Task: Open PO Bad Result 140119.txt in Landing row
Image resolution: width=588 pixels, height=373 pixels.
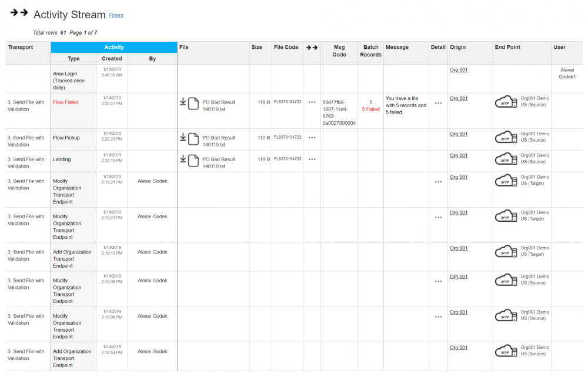Action: coord(219,162)
